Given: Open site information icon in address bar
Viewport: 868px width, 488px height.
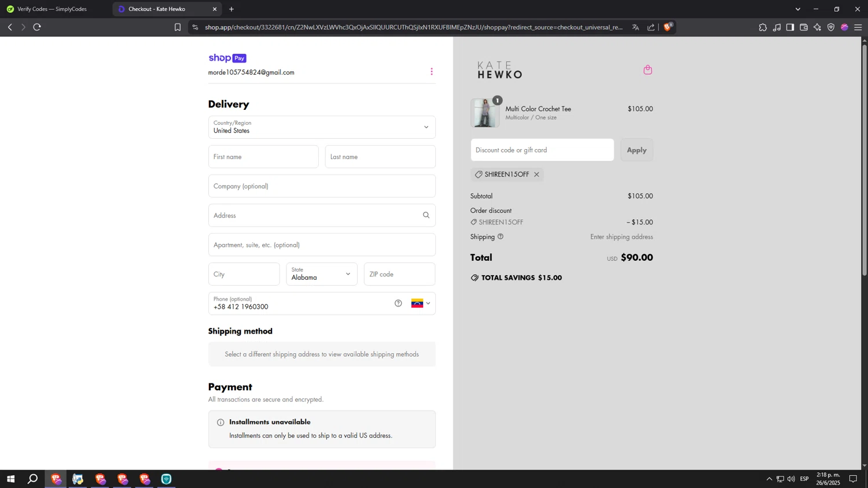Looking at the screenshot, I should [x=195, y=27].
